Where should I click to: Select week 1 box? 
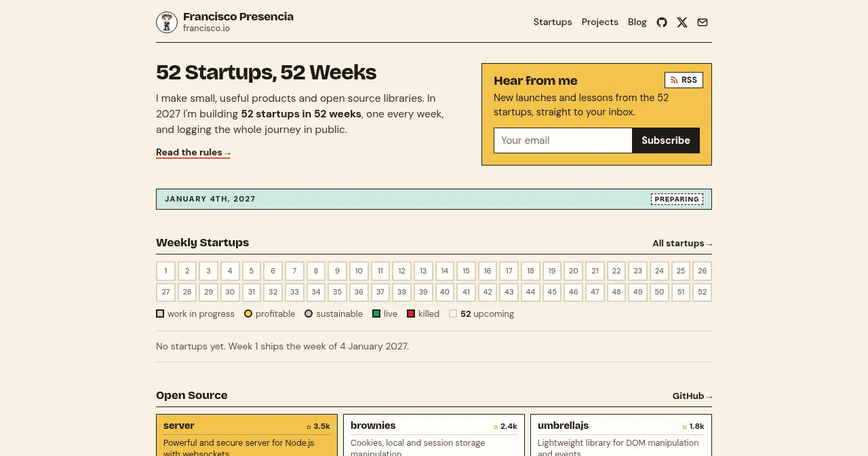click(x=165, y=271)
